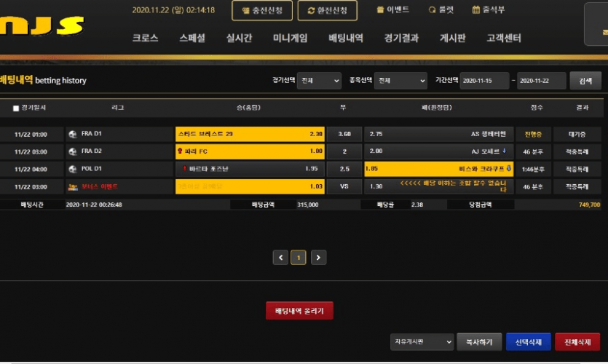Image resolution: width=608 pixels, height=364 pixels.
Task: Click the 검색 search button
Action: pos(585,81)
